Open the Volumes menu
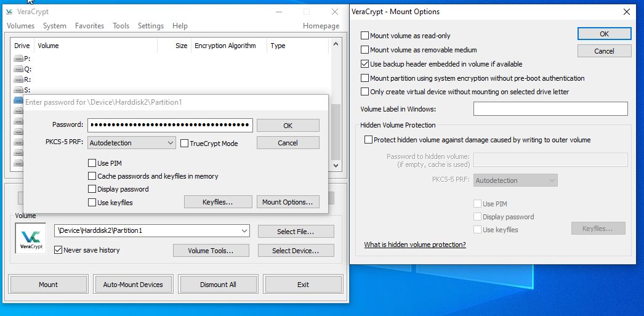This screenshot has width=644, height=316. pos(20,26)
